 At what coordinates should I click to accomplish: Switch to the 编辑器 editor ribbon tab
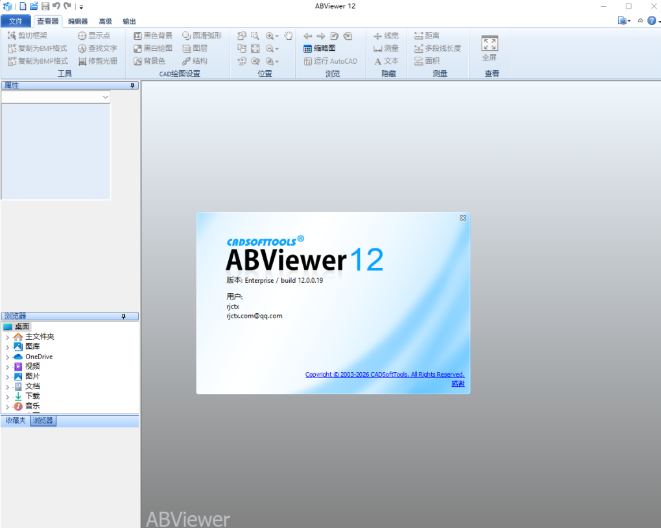tap(78, 20)
